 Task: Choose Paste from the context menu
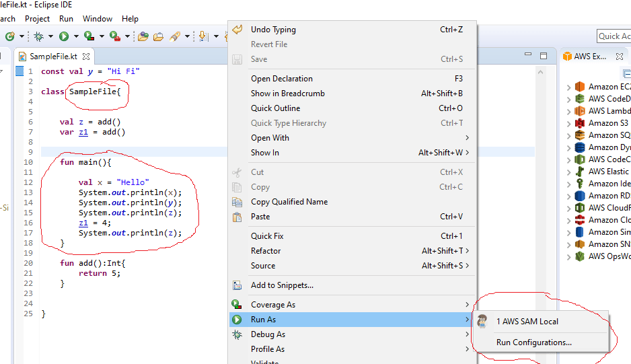352,217
